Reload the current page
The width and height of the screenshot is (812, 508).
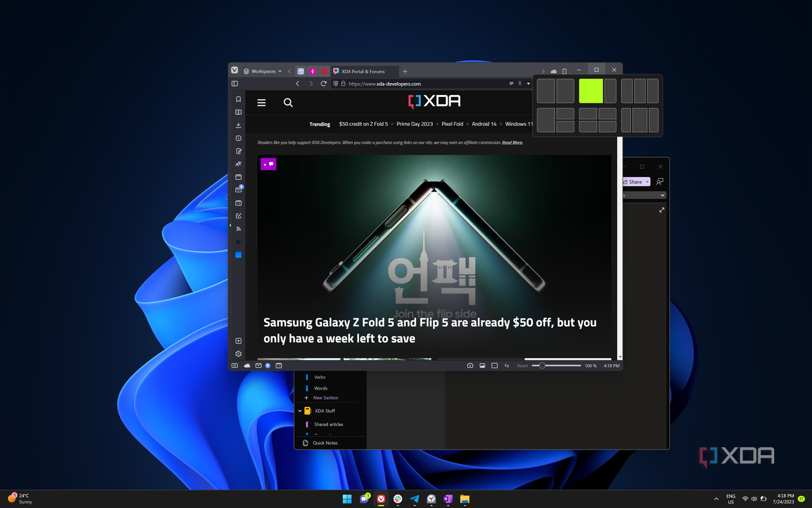324,84
